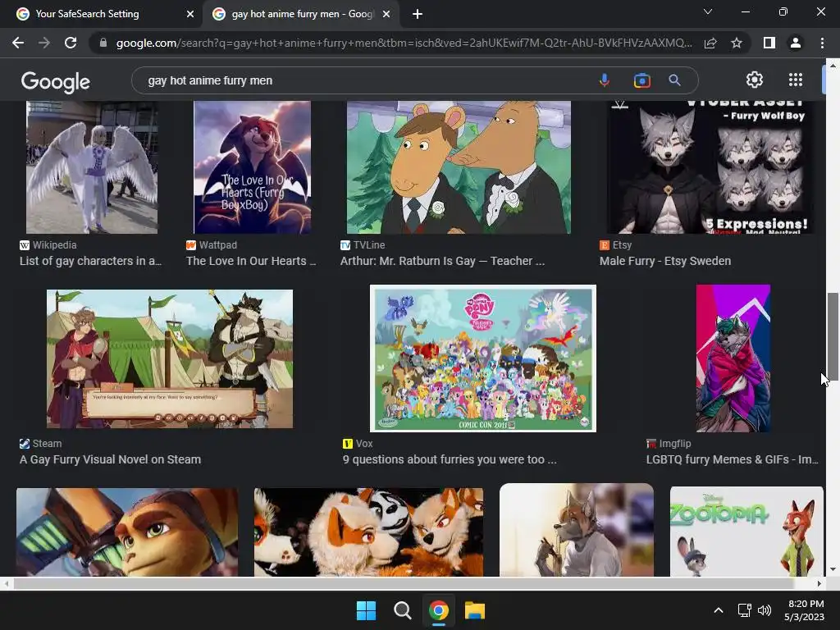
Task: Open Windows taskbar search
Action: [x=402, y=610]
